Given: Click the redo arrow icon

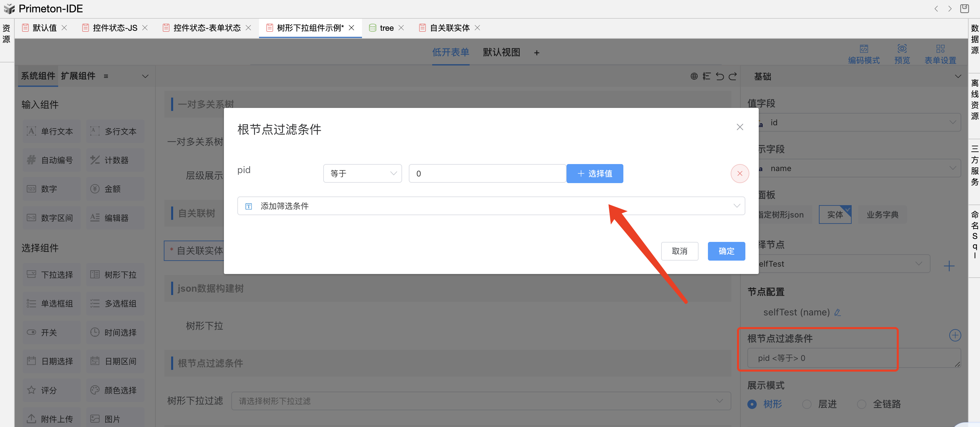Looking at the screenshot, I should (x=732, y=77).
